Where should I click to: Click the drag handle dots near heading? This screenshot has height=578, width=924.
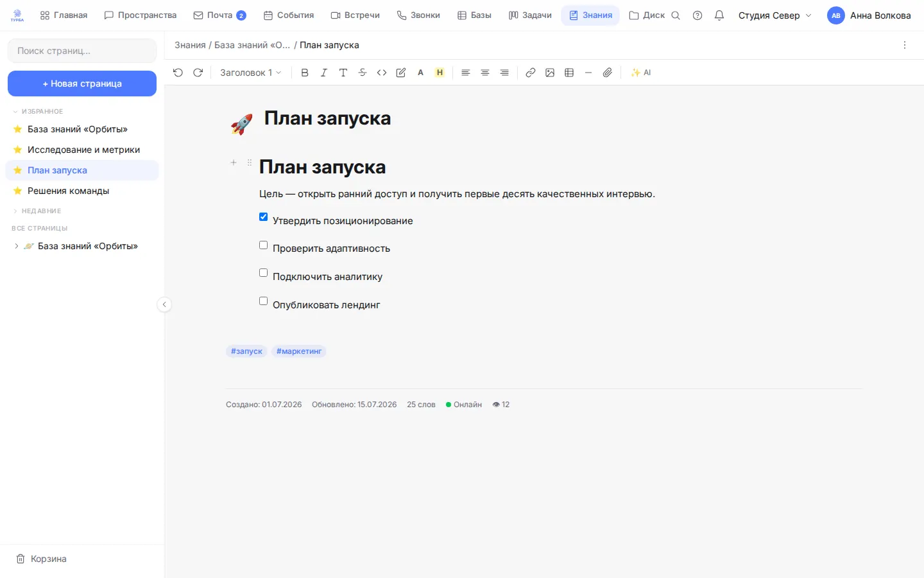(250, 162)
